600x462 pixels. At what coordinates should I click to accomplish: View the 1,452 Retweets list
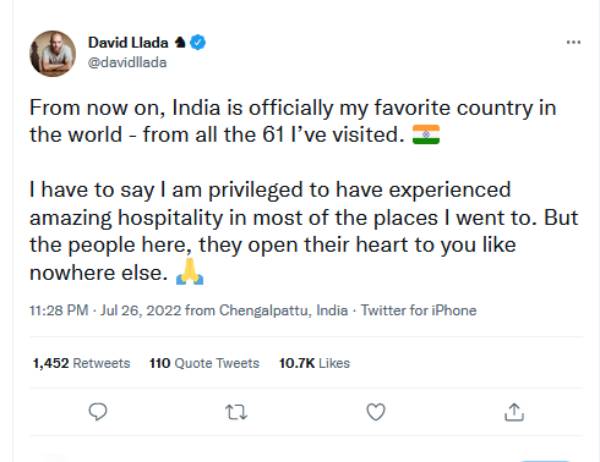[x=81, y=363]
